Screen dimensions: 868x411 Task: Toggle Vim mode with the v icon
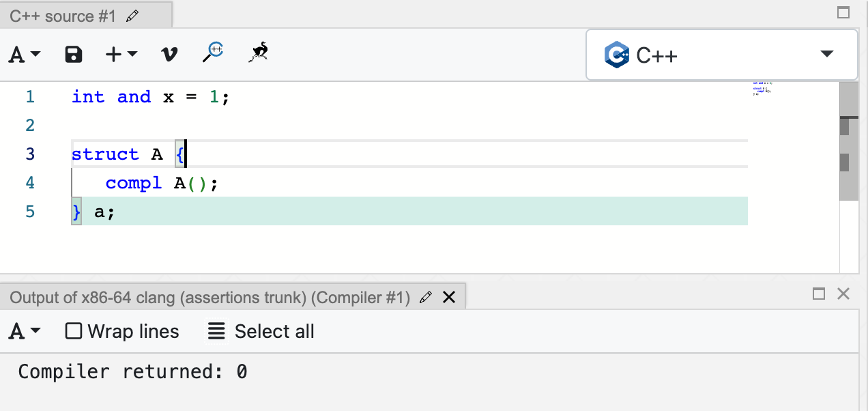pos(169,54)
